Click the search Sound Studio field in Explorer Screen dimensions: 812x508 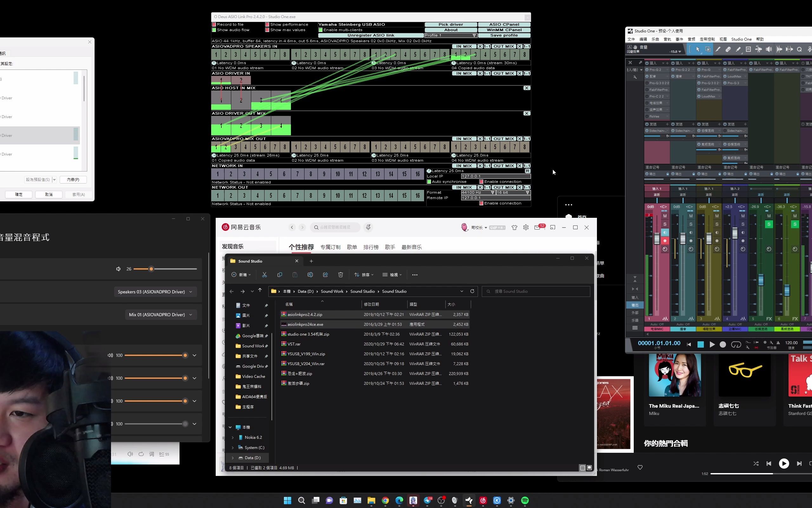tap(536, 291)
